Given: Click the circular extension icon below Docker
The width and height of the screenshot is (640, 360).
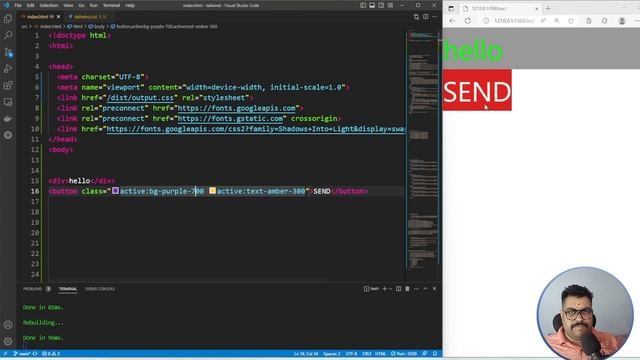Looking at the screenshot, I should click(8, 135).
